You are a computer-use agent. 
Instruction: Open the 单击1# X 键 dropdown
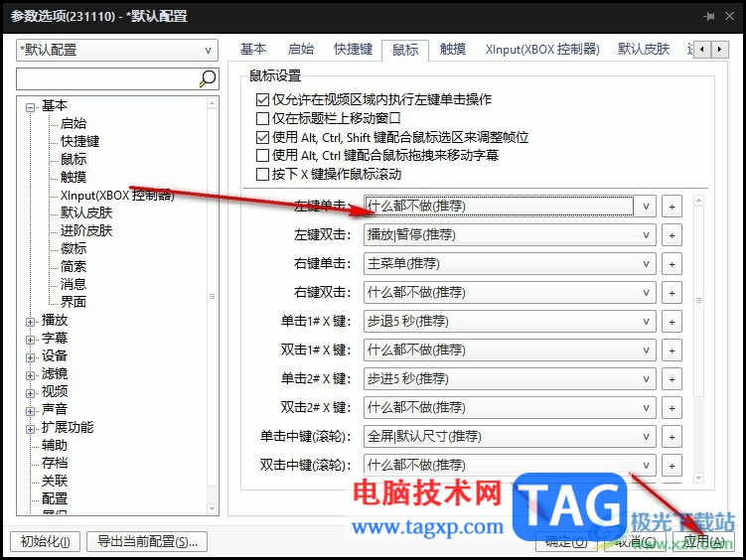[510, 322]
